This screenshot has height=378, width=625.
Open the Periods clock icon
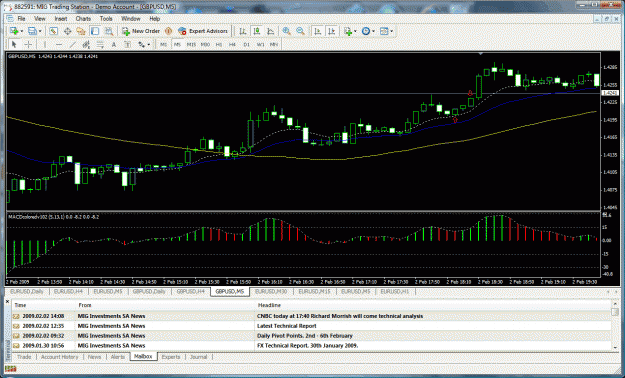pos(366,31)
